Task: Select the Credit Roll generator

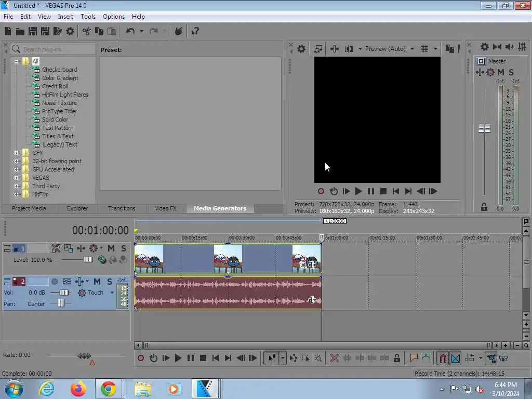Action: point(55,86)
